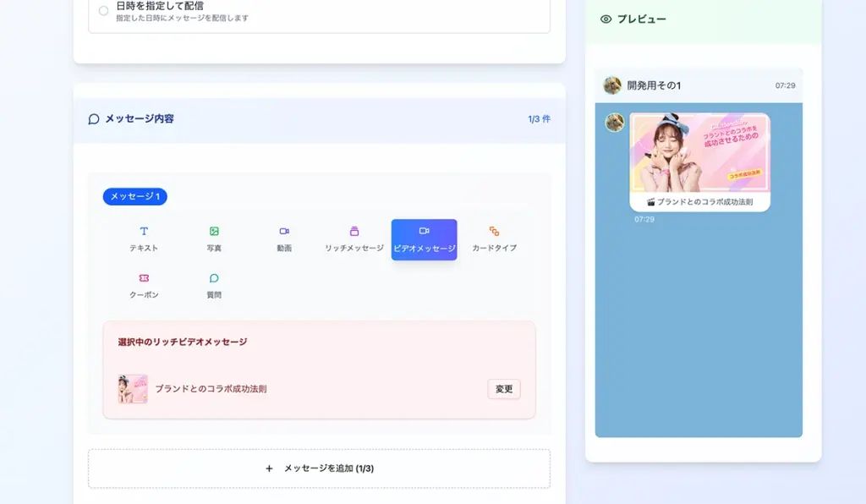
Task: Click the メッセージ 1 badge
Action: click(x=135, y=196)
